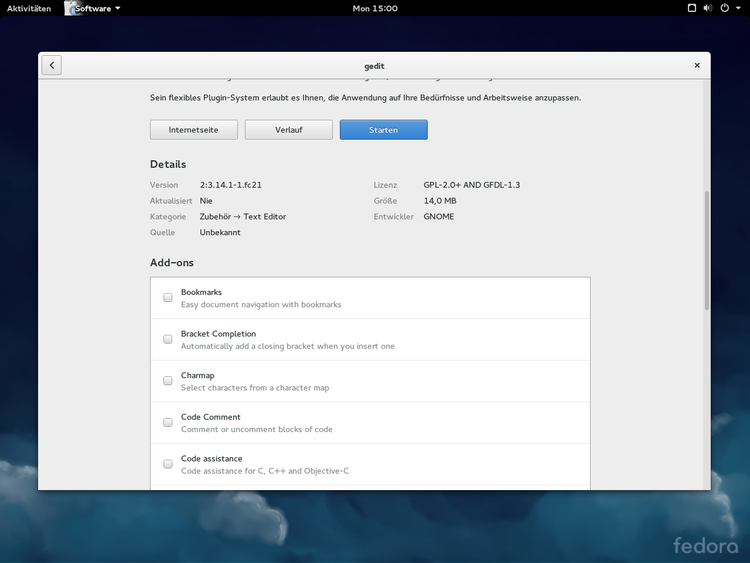Toggle the Code Comment add-on checkbox

point(168,423)
